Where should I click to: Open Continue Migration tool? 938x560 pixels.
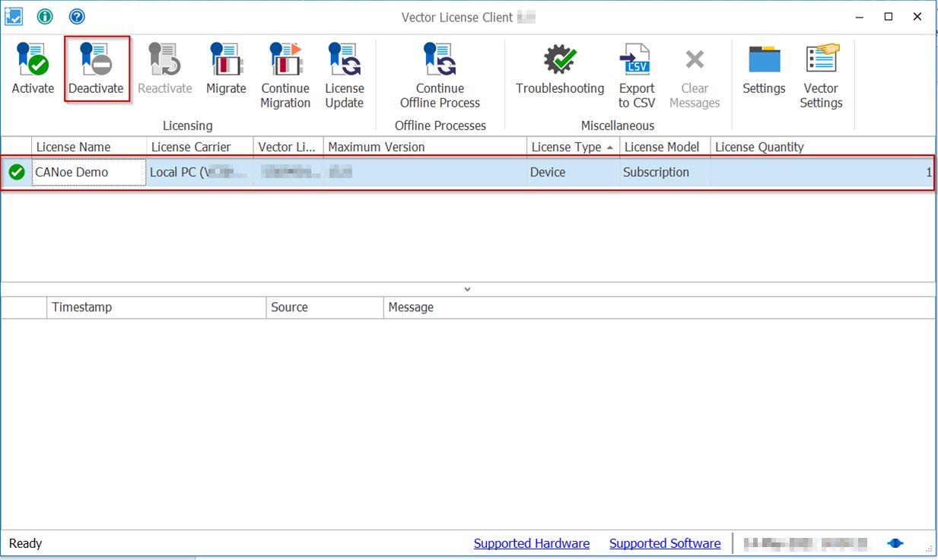(x=285, y=61)
